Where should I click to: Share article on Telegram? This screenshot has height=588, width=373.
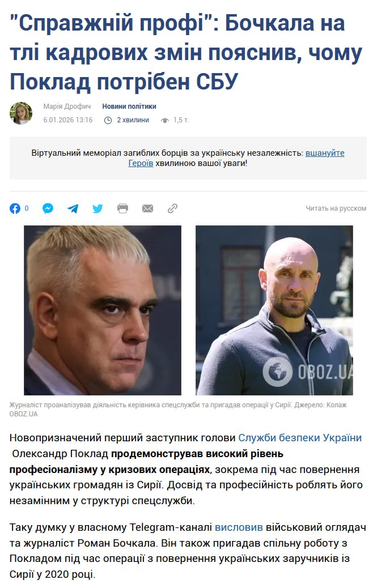click(x=73, y=208)
